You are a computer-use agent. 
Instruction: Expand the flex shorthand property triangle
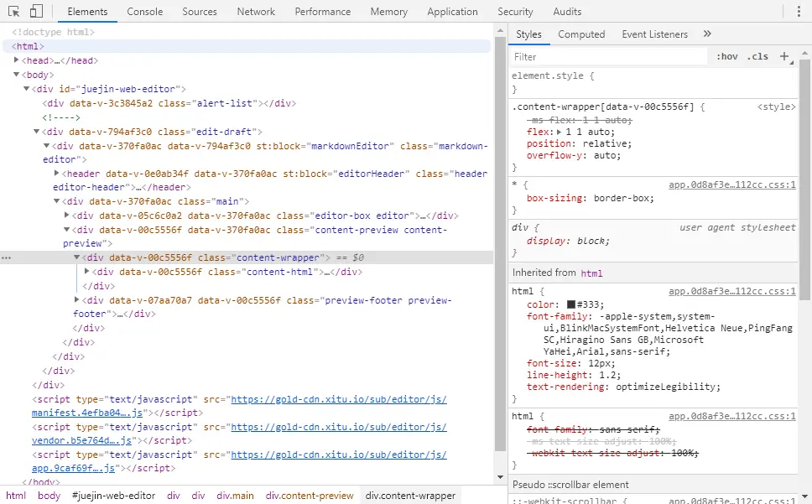pyautogui.click(x=560, y=132)
